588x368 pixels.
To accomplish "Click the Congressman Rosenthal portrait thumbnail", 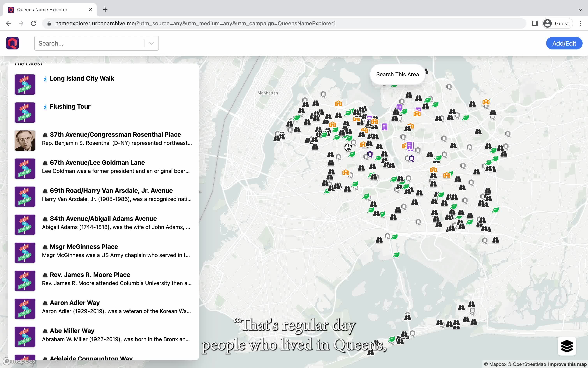I will (x=25, y=140).
